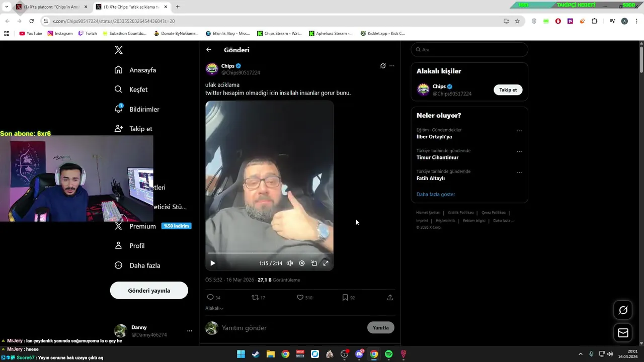Open the Premium sidebar item

coord(152,226)
